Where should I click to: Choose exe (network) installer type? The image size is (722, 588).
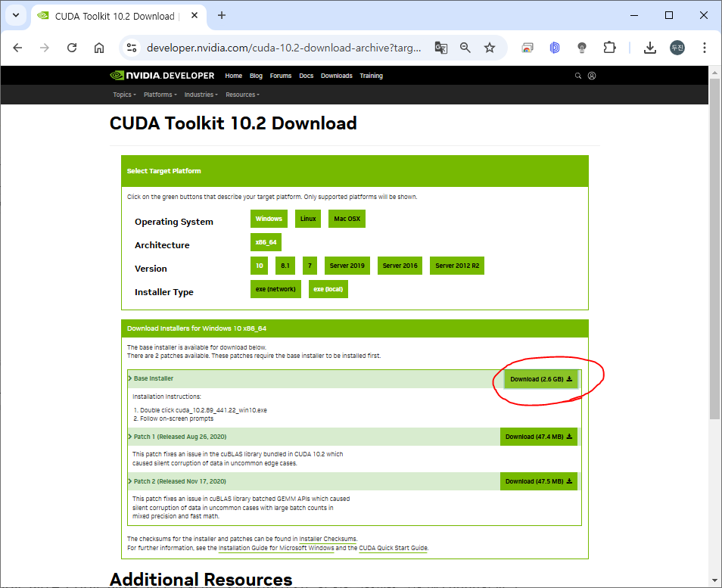point(275,289)
